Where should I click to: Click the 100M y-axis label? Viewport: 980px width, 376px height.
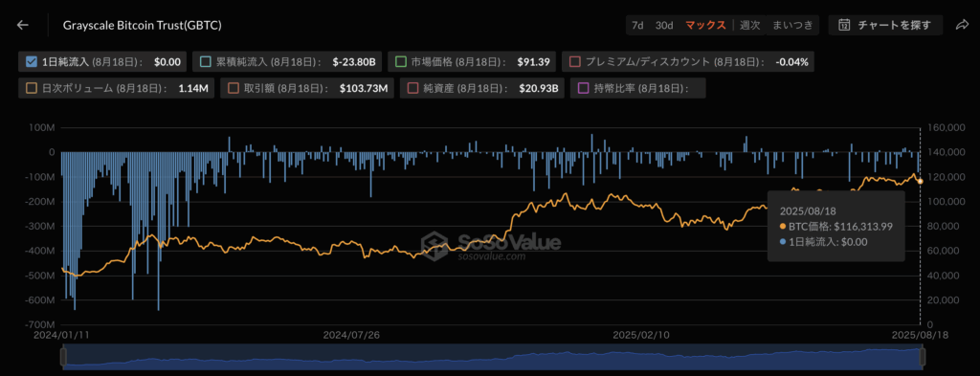coord(42,127)
